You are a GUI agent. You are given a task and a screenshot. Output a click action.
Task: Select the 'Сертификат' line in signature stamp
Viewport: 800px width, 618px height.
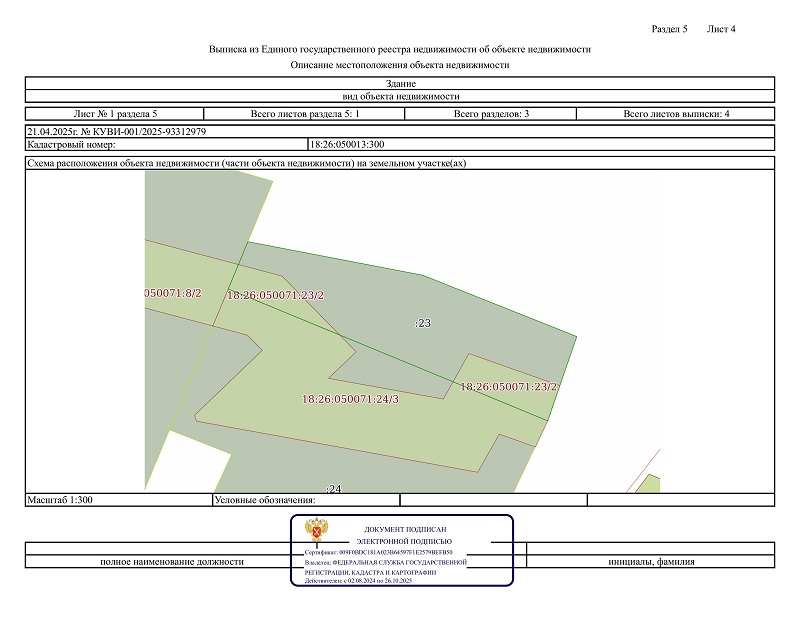[378, 552]
